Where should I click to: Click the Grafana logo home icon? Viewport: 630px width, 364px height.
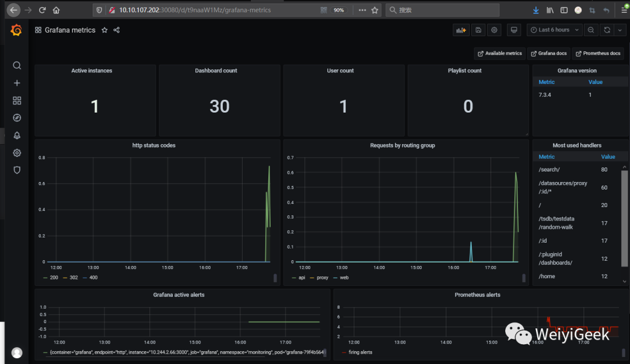[x=16, y=30]
